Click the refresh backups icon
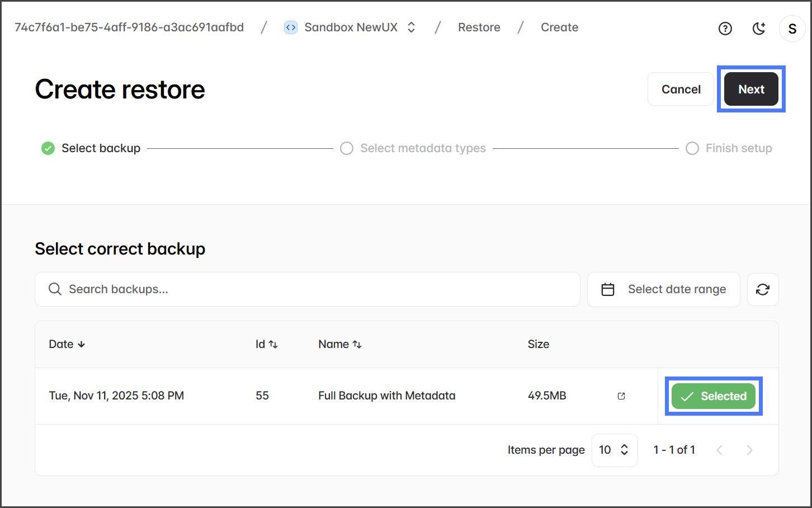Screen dimensions: 812x508 click(763, 289)
